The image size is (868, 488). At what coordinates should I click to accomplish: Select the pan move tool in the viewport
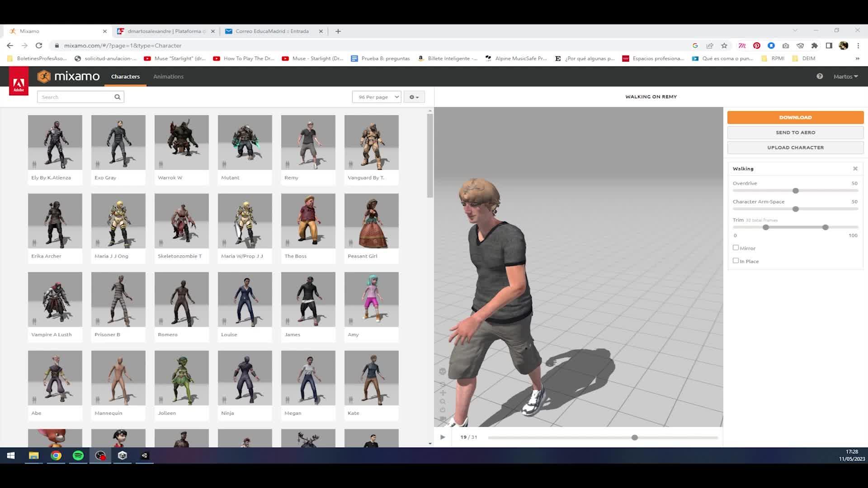[443, 393]
